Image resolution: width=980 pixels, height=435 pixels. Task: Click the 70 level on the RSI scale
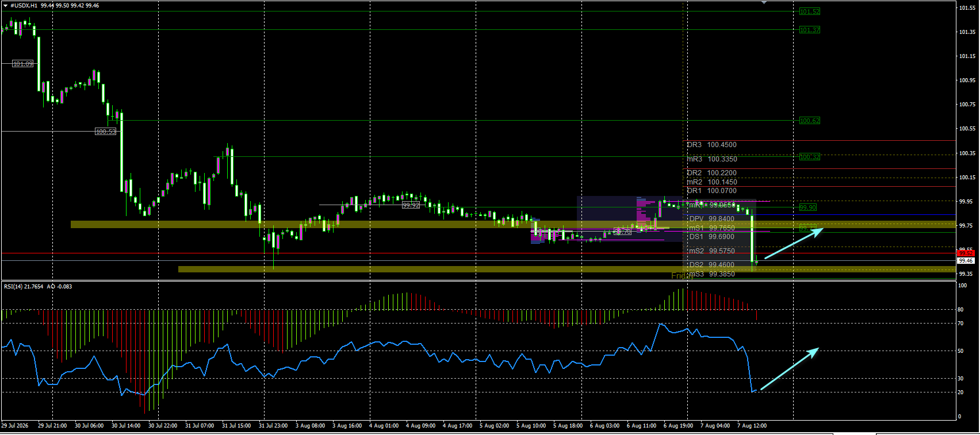coord(960,324)
